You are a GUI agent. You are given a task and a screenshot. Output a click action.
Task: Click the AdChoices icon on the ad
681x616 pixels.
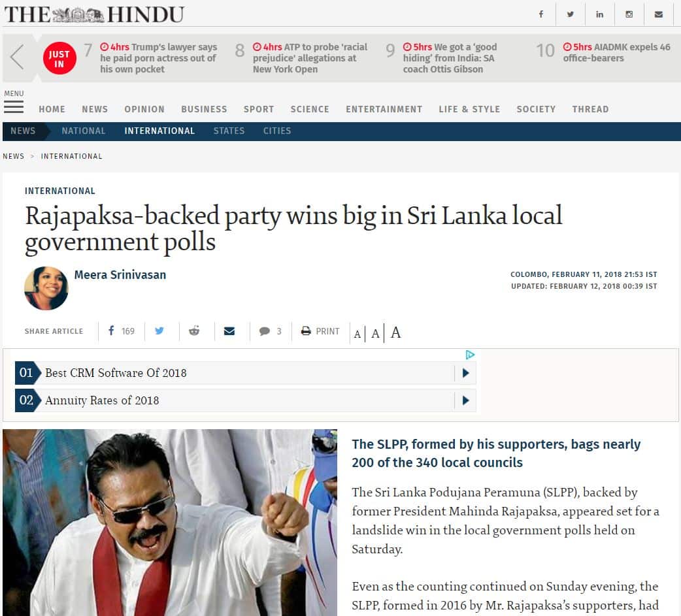[470, 355]
